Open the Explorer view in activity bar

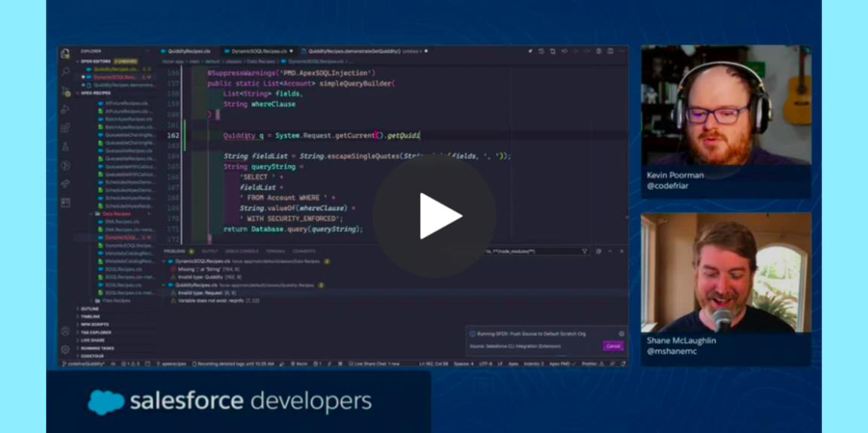click(66, 53)
